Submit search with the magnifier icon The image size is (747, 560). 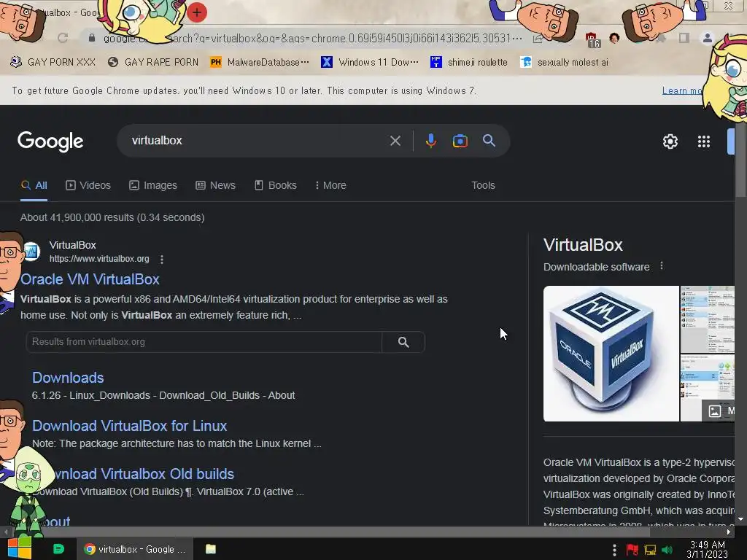tap(489, 141)
